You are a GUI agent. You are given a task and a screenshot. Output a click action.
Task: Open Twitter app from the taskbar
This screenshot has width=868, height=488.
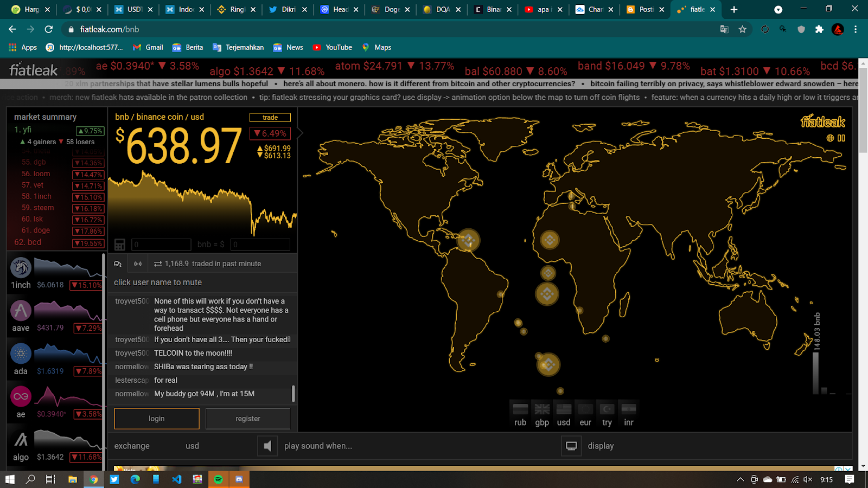pos(114,479)
